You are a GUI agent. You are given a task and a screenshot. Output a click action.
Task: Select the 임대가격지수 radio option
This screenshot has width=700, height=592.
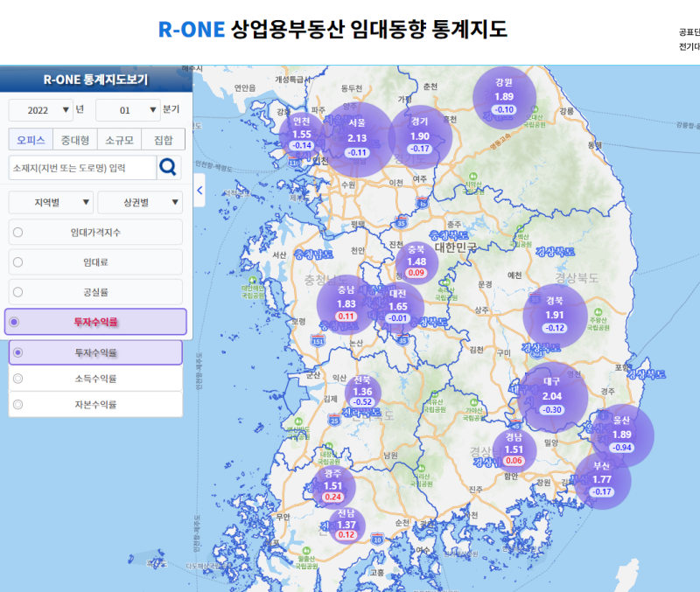(95, 232)
